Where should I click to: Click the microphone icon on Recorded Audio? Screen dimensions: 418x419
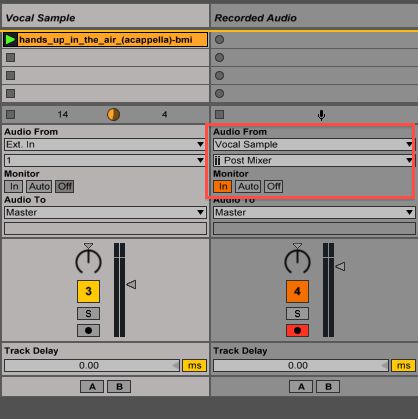(321, 115)
